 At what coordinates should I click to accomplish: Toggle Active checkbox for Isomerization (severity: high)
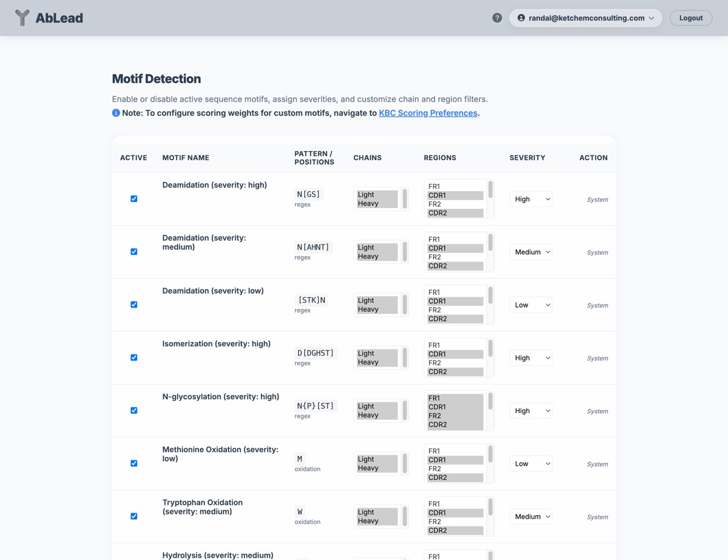tap(134, 357)
